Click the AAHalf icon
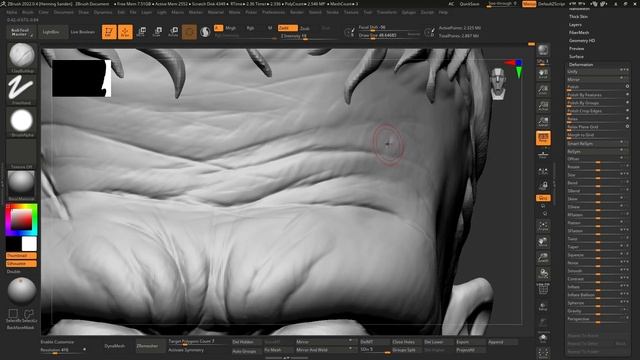This screenshot has height=360, width=640. (543, 122)
